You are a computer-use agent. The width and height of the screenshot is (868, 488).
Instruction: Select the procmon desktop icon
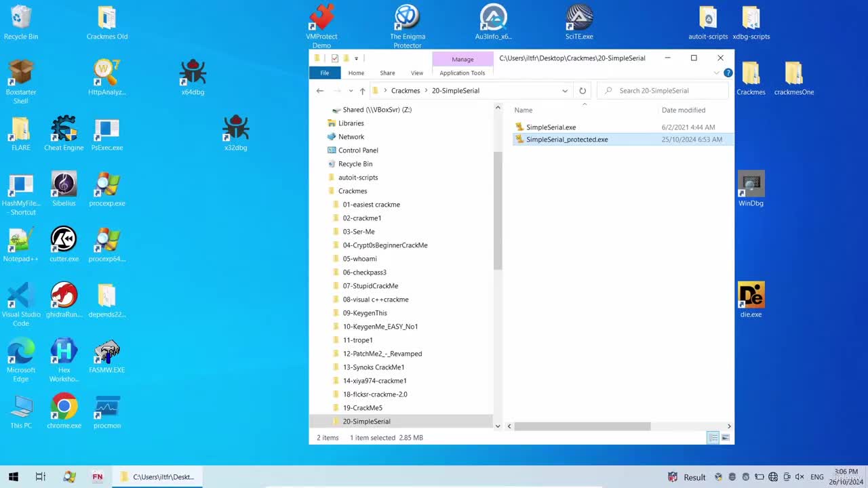pos(106,410)
